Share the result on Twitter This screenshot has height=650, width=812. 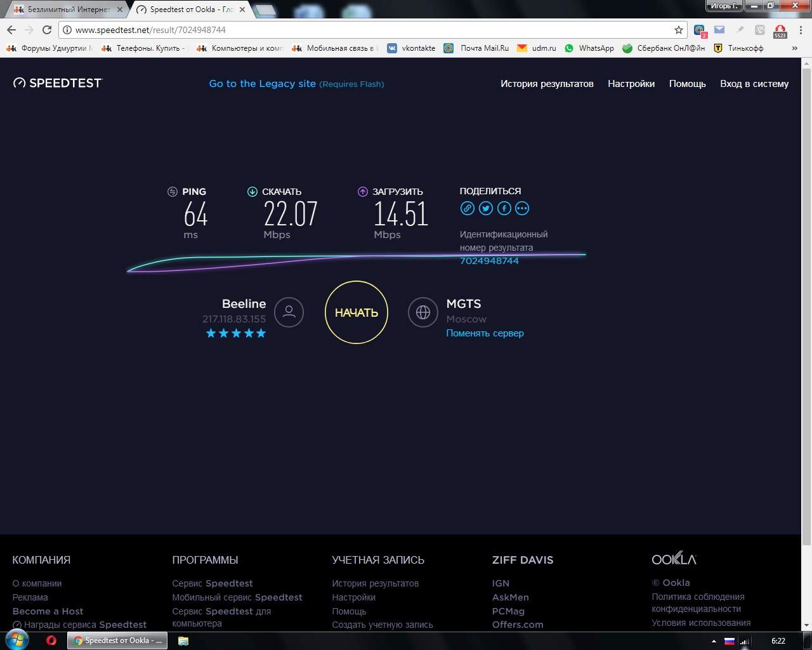click(x=486, y=208)
